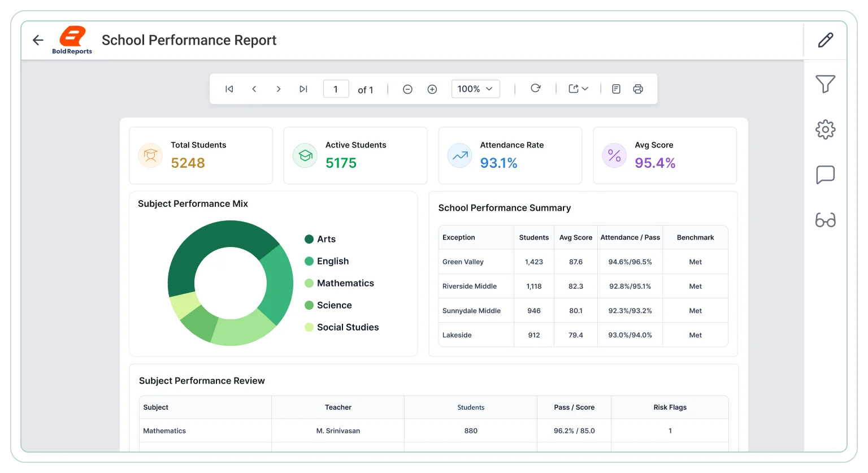Go to the last page icon
The image size is (868, 473).
(303, 89)
